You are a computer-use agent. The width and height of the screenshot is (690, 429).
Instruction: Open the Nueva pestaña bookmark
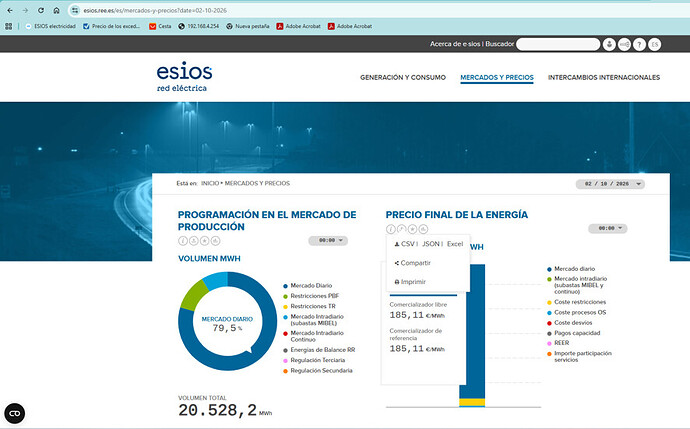click(x=248, y=26)
